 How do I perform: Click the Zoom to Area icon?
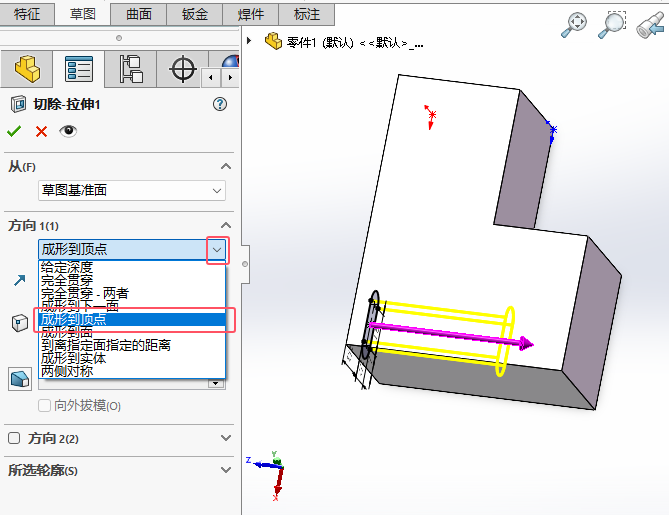[612, 24]
